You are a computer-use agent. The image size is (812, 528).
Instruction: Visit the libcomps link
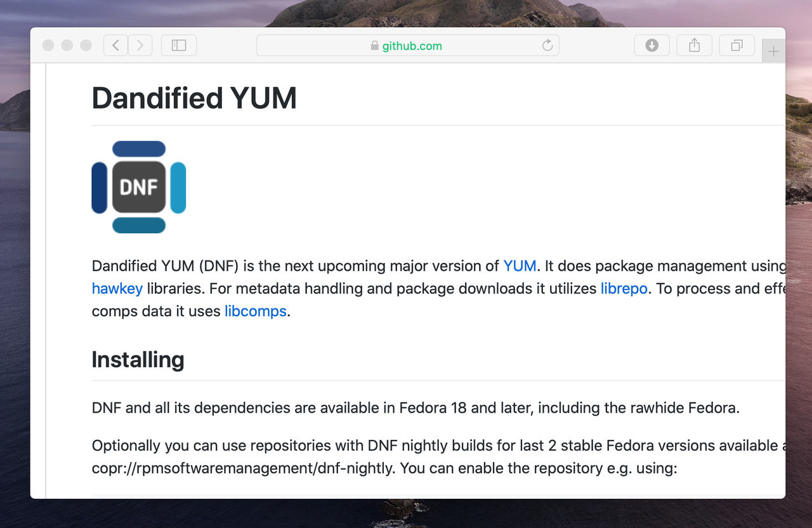256,311
